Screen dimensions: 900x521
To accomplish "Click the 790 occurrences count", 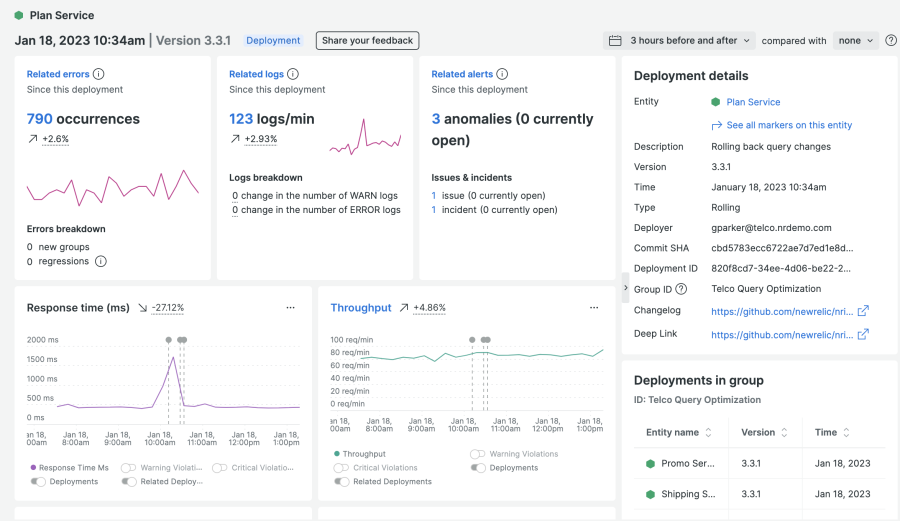I will [40, 119].
